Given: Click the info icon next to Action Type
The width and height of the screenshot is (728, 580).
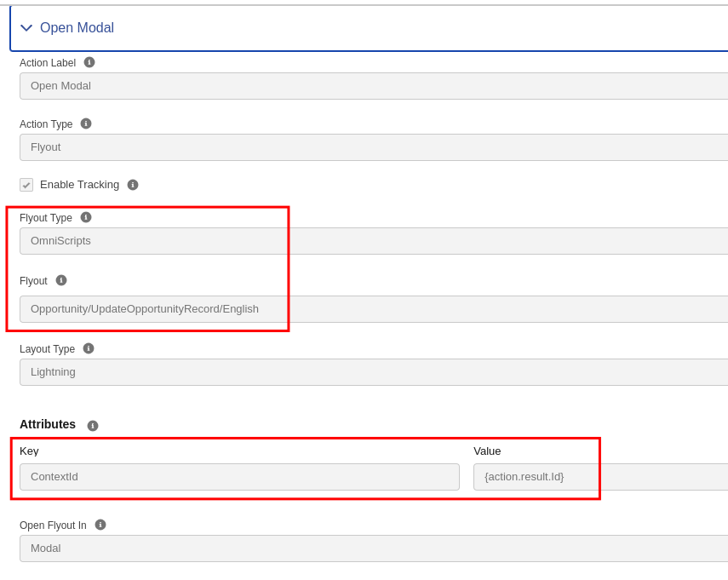Looking at the screenshot, I should pyautogui.click(x=86, y=123).
